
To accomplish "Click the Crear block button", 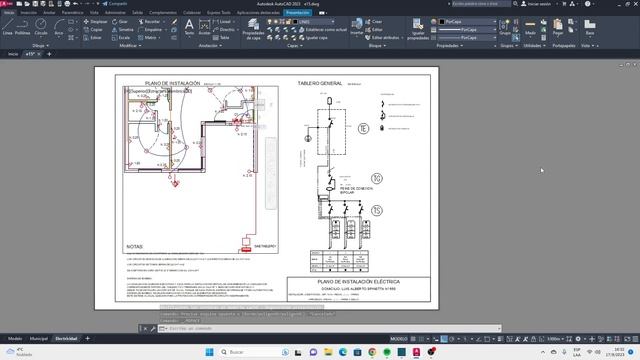I will click(x=374, y=22).
